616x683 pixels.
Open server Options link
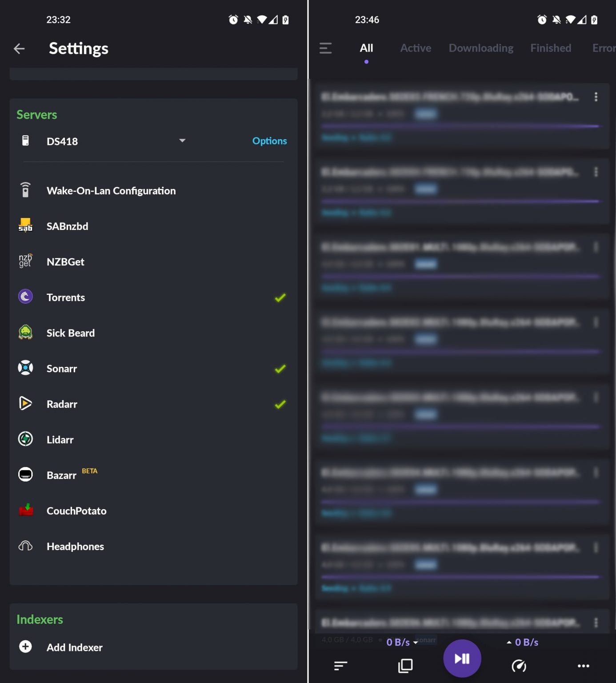tap(269, 141)
